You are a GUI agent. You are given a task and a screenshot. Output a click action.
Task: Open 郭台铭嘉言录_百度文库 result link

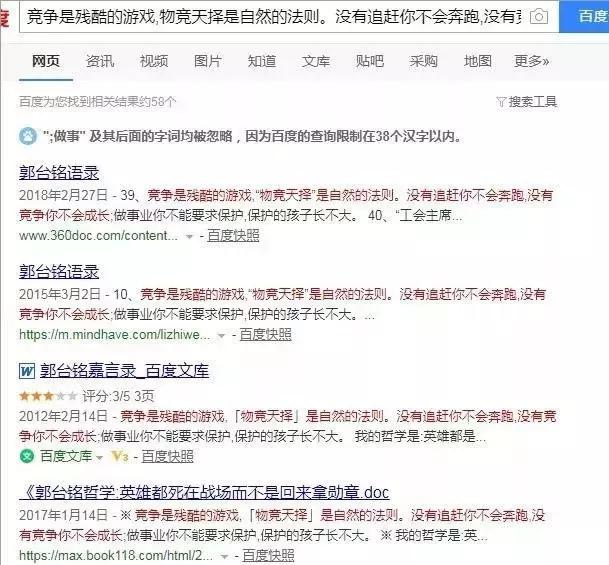[124, 371]
